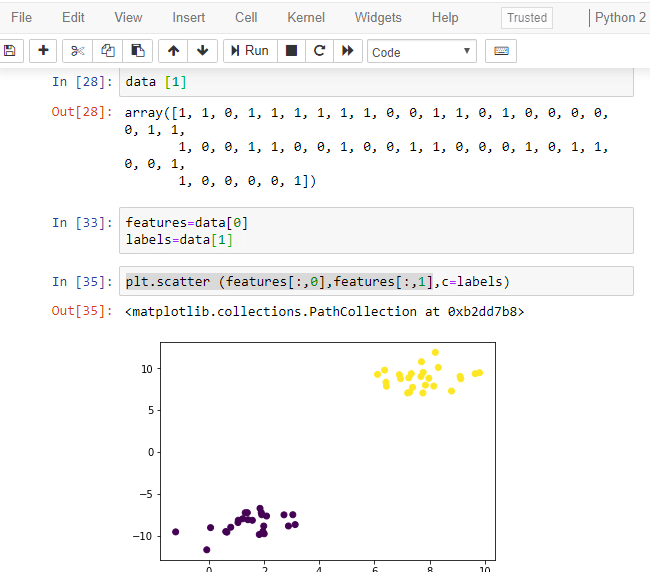Image resolution: width=650 pixels, height=572 pixels.
Task: Paste cells below icon
Action: click(137, 51)
